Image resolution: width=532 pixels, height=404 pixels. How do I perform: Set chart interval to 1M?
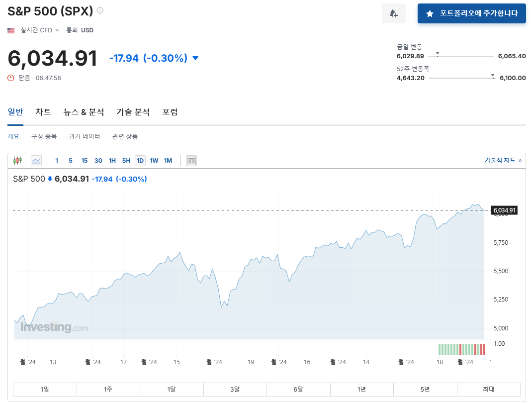[x=168, y=161]
